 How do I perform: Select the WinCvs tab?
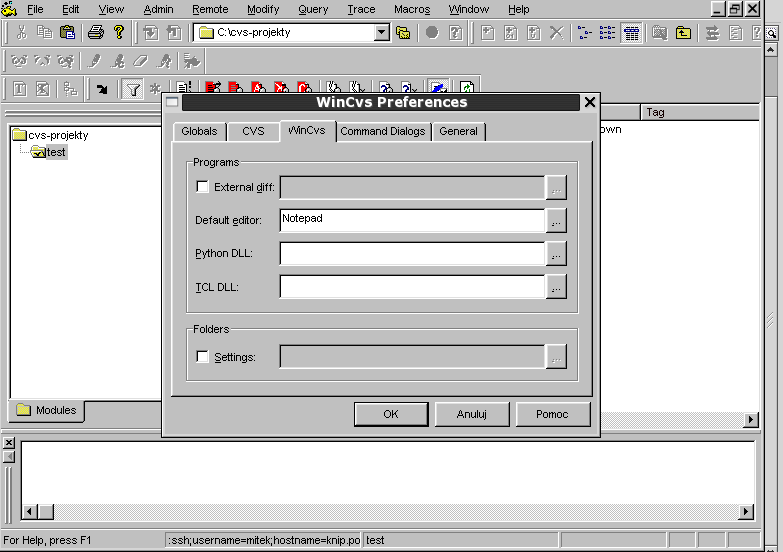coord(307,130)
